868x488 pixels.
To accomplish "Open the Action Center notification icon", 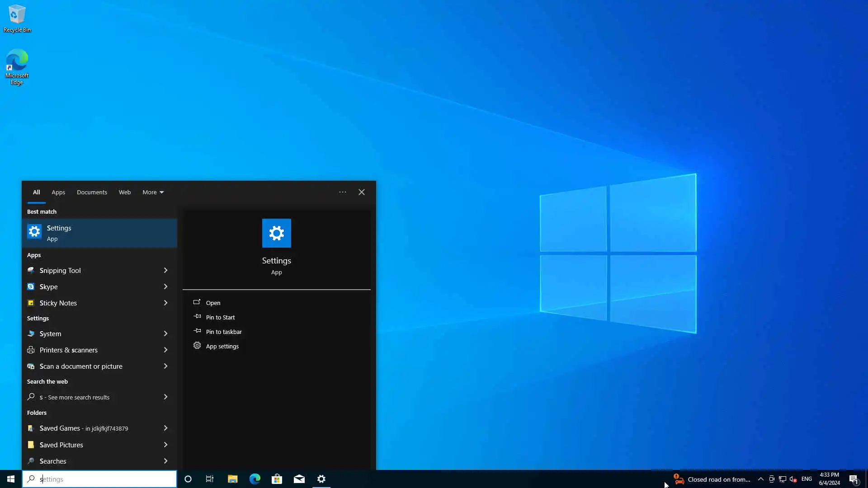I will click(x=853, y=479).
